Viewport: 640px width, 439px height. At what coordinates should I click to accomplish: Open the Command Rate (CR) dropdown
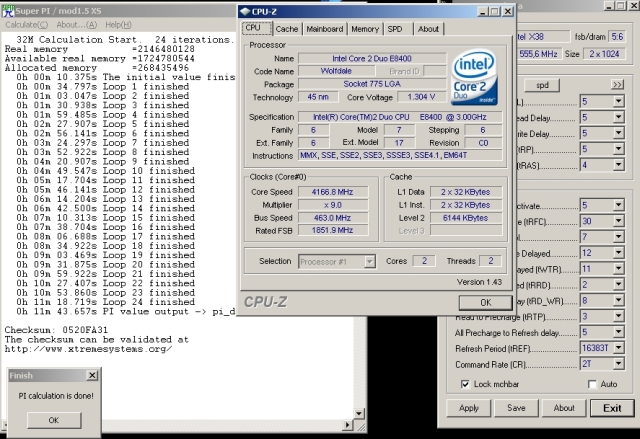(x=619, y=364)
